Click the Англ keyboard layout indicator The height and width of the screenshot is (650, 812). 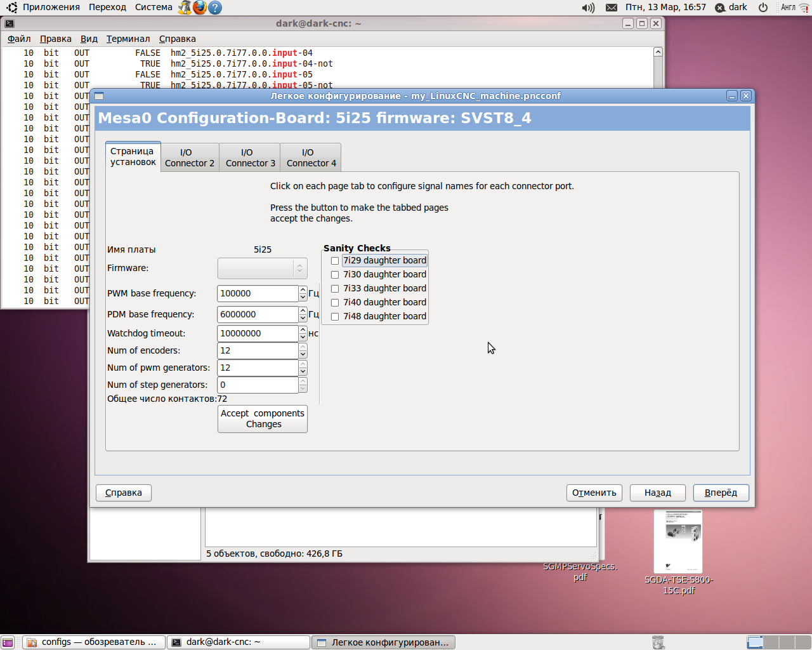[x=788, y=8]
